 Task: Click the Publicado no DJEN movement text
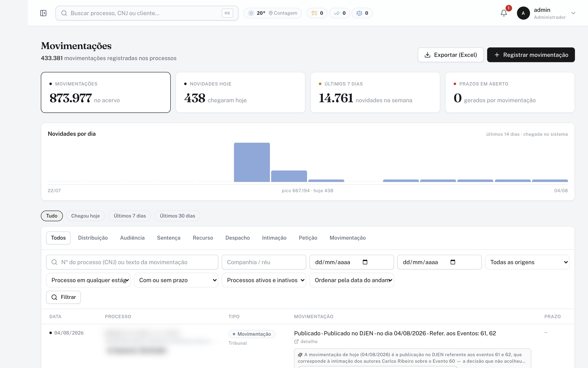[395, 333]
